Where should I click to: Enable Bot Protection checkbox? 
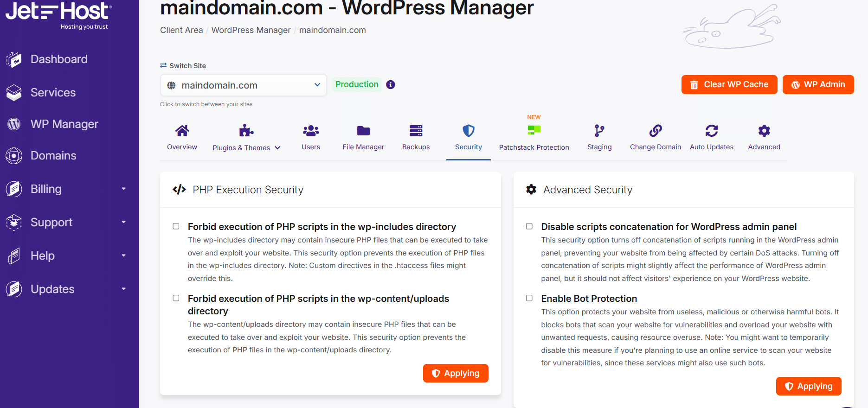(529, 298)
